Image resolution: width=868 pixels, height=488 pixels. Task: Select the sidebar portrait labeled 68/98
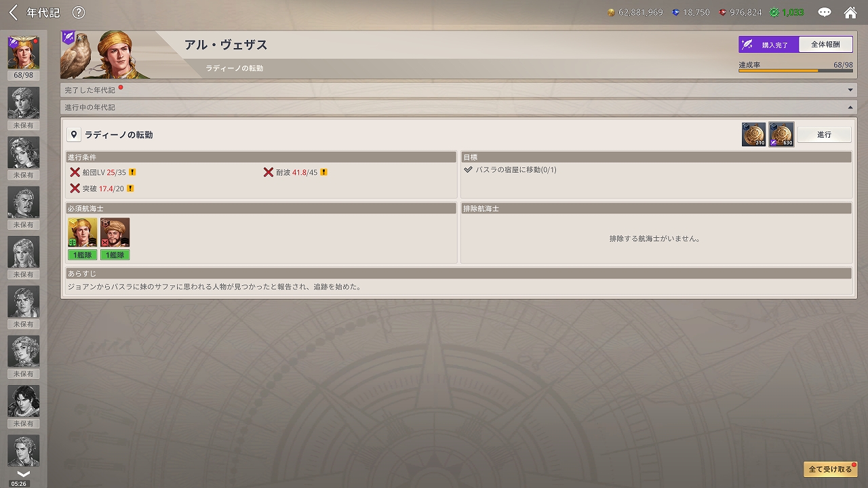pyautogui.click(x=24, y=54)
